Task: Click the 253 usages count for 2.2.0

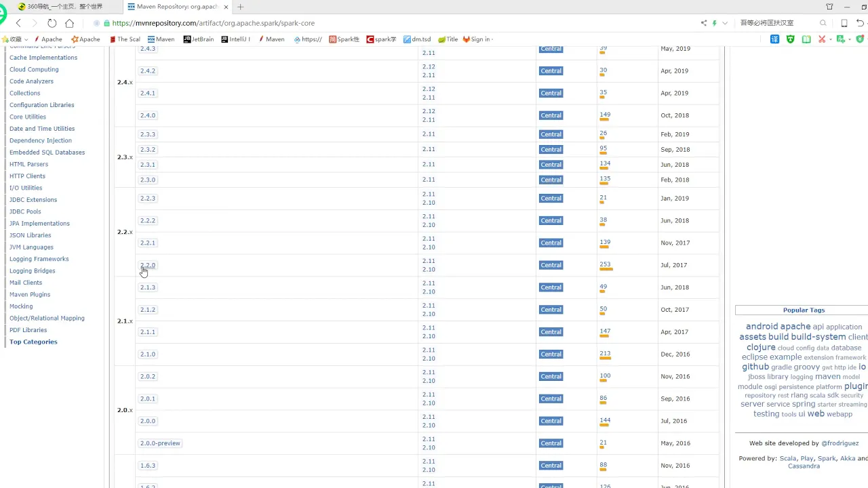Action: pyautogui.click(x=605, y=264)
